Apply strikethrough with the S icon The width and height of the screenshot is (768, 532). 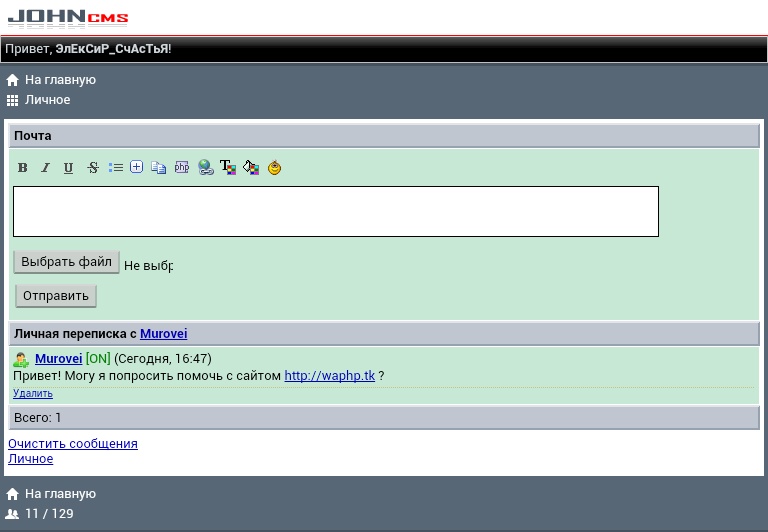[93, 168]
